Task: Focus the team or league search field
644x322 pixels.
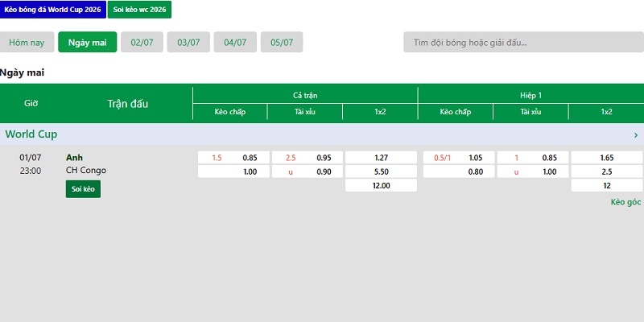Action: pyautogui.click(x=524, y=43)
